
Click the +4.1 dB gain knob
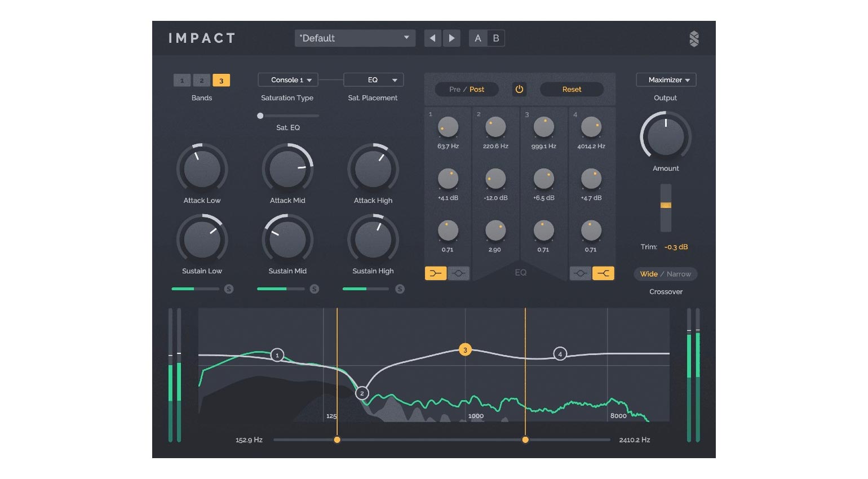pyautogui.click(x=448, y=179)
